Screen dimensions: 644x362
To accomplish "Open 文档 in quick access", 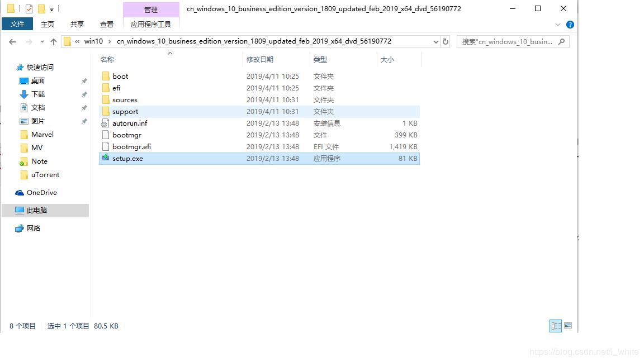I will click(38, 107).
